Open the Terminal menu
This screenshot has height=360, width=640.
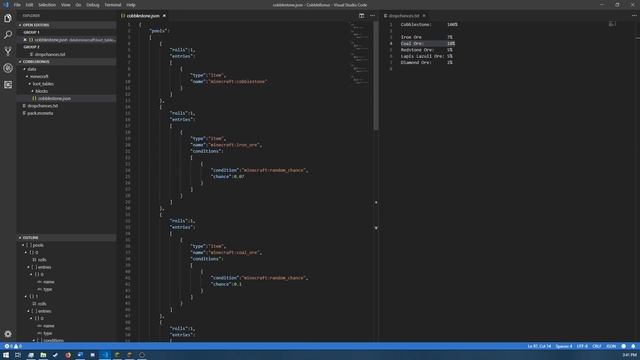113,5
